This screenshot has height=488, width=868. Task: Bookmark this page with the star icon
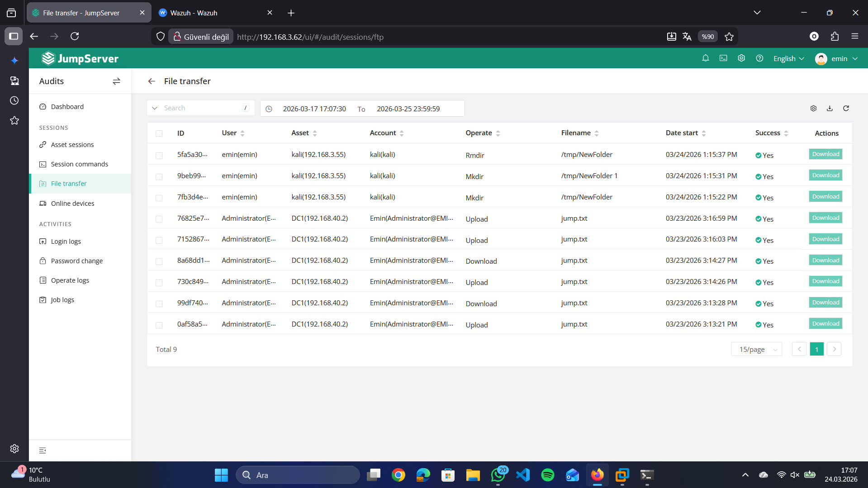pos(729,37)
